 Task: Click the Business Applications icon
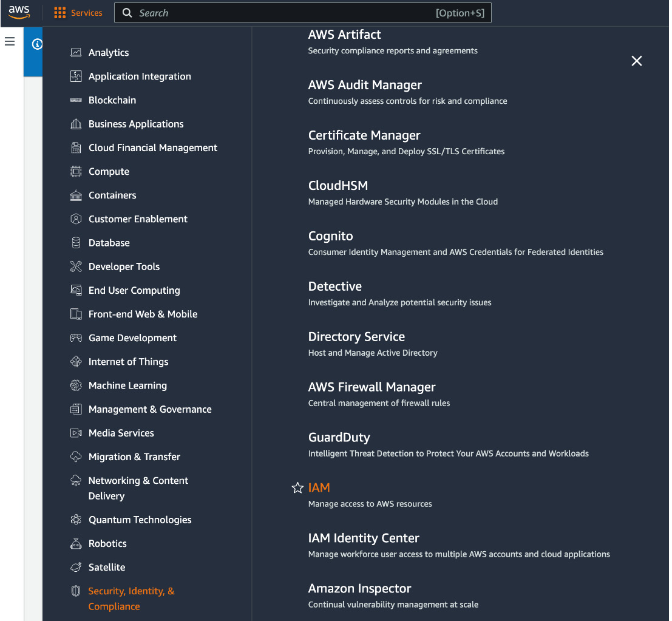point(76,124)
